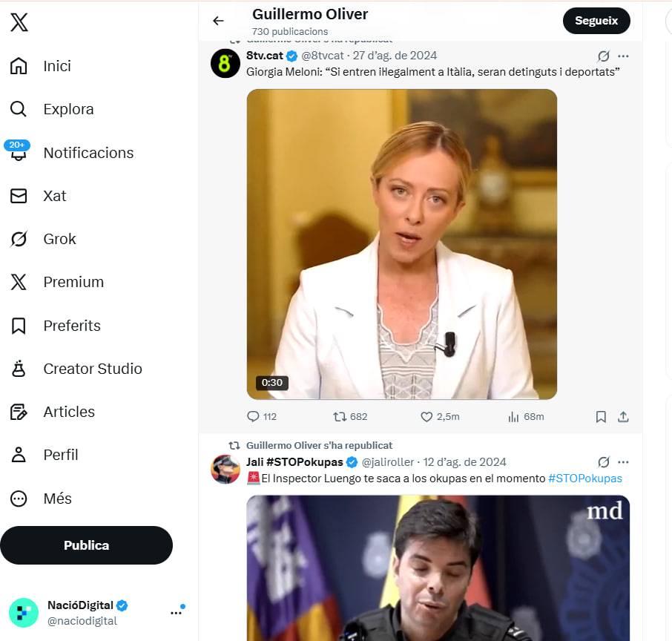Go to X home via logo
This screenshot has height=641, width=672.
click(19, 22)
